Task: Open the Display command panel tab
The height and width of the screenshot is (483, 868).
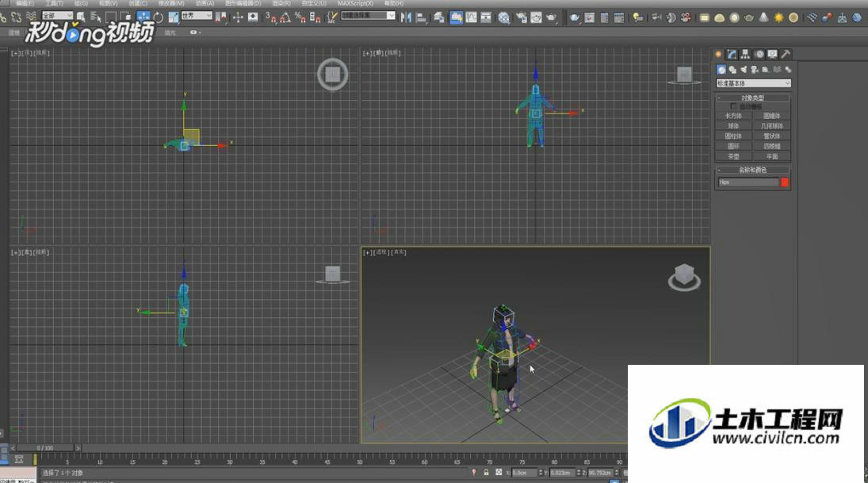Action: [x=772, y=54]
